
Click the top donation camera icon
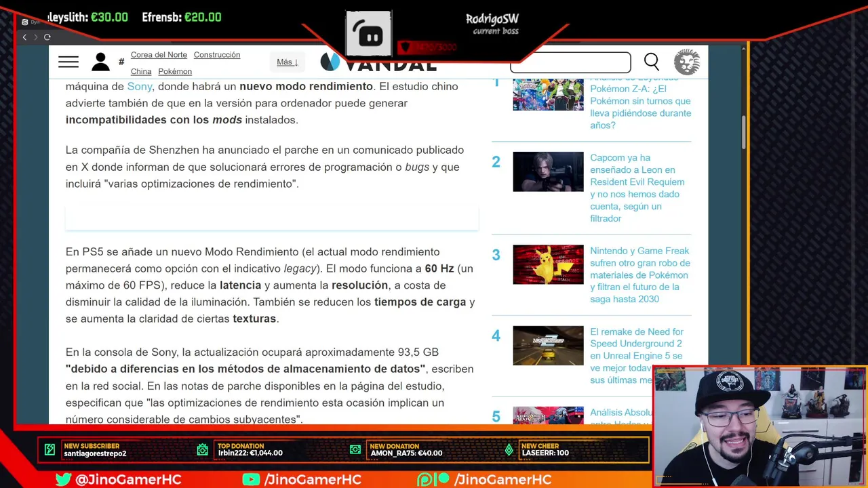tap(203, 449)
